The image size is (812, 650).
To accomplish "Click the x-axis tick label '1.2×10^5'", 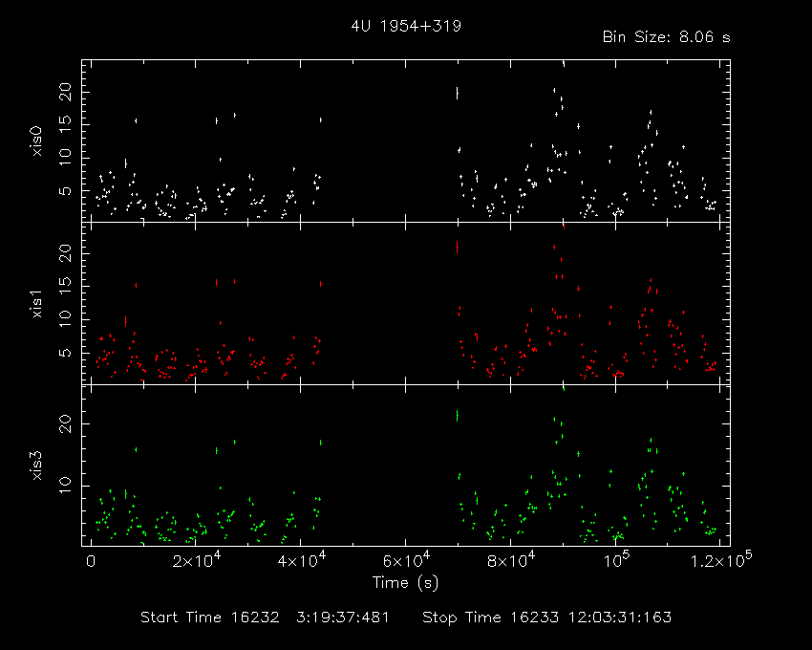I will (x=721, y=560).
